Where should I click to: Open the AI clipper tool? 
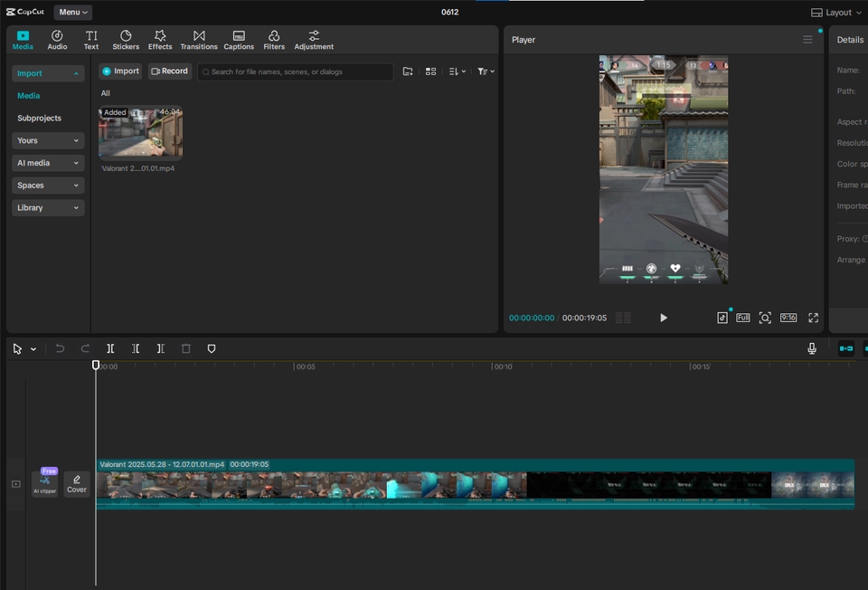pyautogui.click(x=44, y=484)
